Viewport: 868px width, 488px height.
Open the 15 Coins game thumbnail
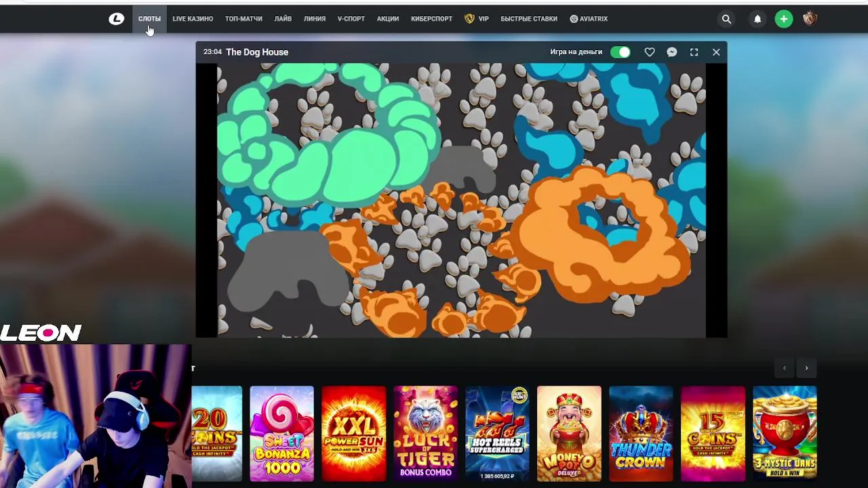pos(713,434)
